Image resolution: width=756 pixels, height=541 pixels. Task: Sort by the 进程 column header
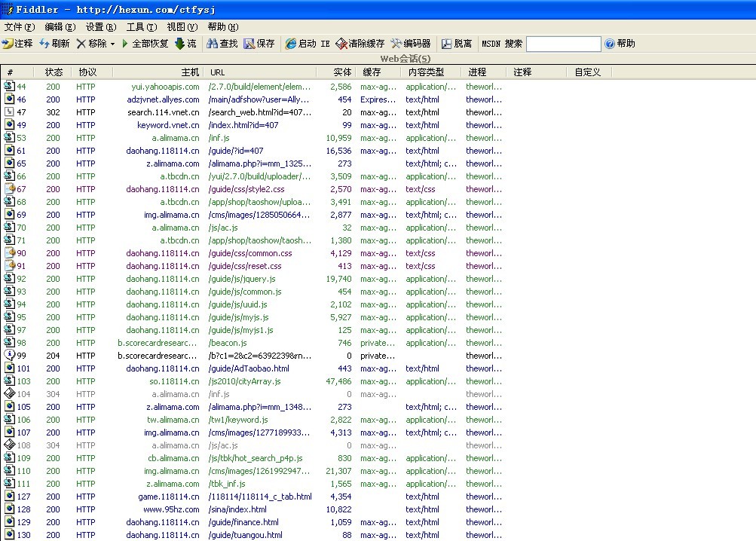point(484,72)
